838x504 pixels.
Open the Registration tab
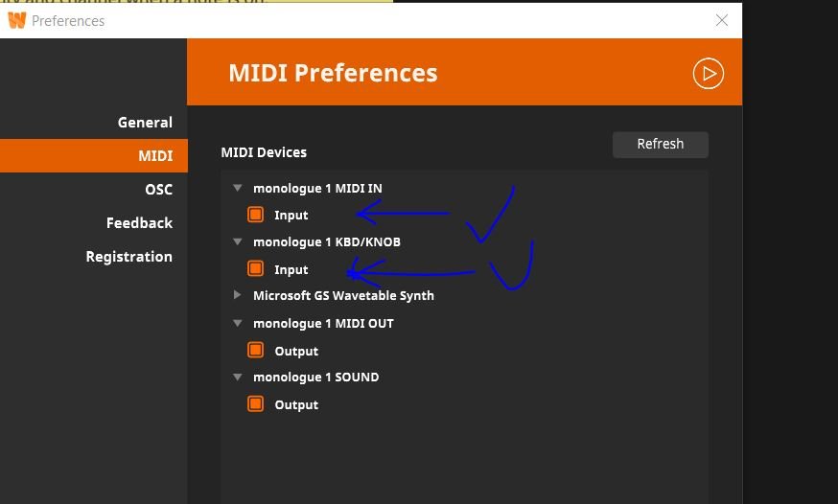128,257
